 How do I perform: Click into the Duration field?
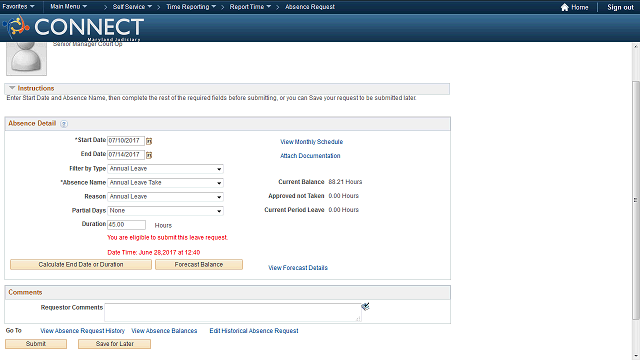coord(127,224)
